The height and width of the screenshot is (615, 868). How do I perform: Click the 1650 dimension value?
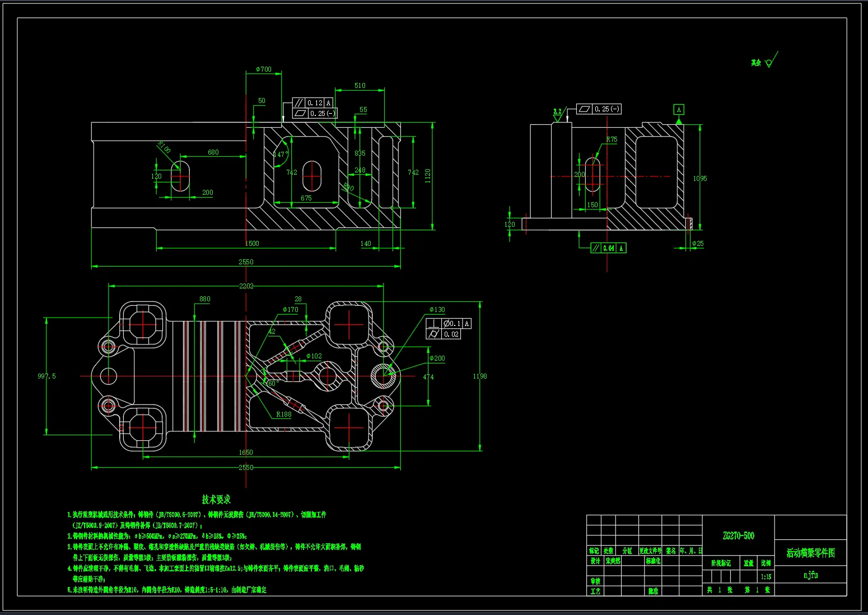[x=246, y=453]
